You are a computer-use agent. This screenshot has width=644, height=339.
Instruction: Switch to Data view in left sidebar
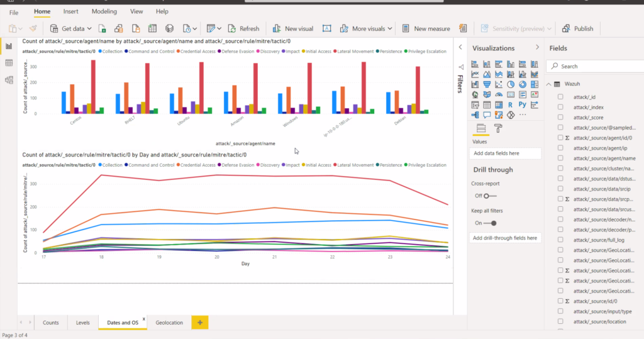click(9, 63)
